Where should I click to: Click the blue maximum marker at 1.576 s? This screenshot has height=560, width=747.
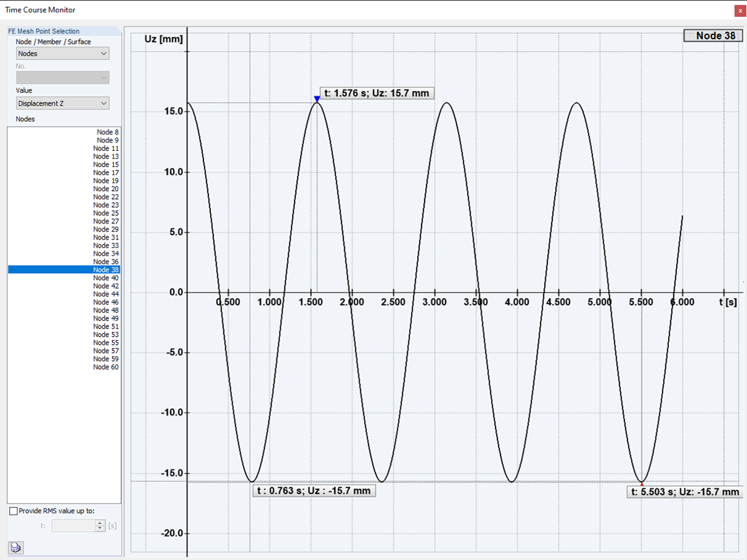tap(317, 99)
